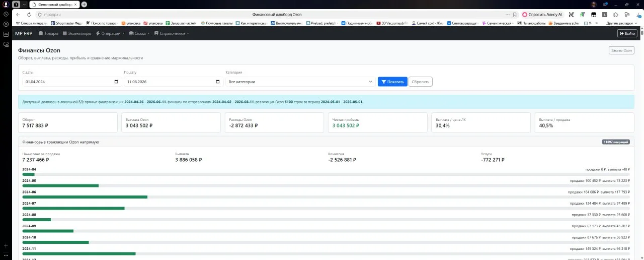Click the Выплата / продажа 40,5% card
The height and width of the screenshot is (260, 644).
tap(584, 122)
